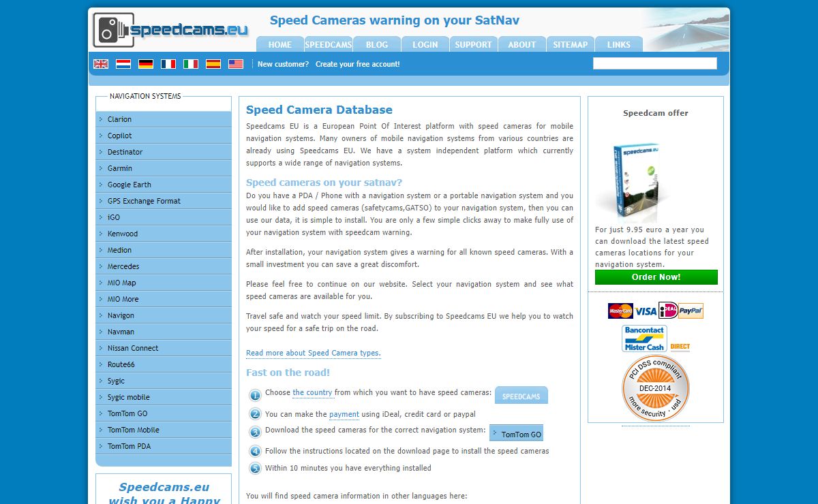Select Garmin navigation system
Viewport: 818px width, 504px height.
click(164, 168)
